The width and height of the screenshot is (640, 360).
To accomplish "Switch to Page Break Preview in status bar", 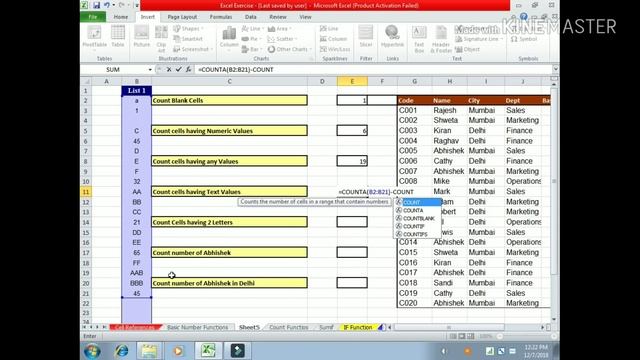I will tap(471, 336).
